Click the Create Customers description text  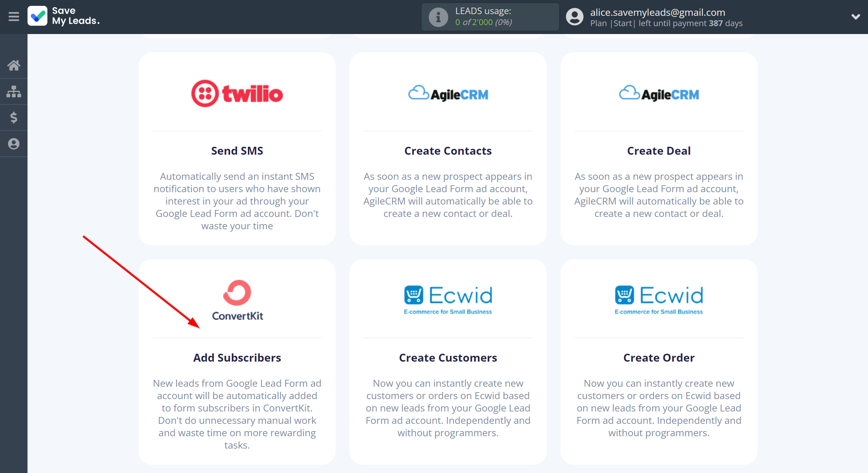click(x=448, y=408)
